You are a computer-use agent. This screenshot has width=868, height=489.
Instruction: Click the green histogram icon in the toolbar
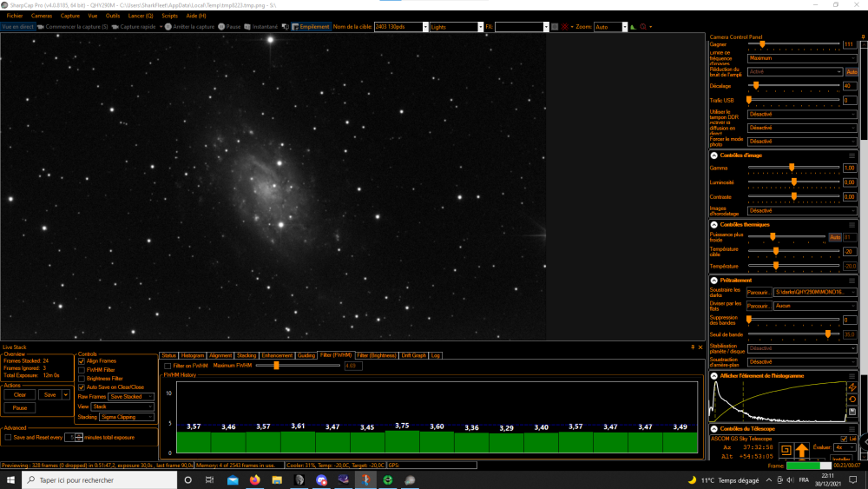(x=633, y=27)
